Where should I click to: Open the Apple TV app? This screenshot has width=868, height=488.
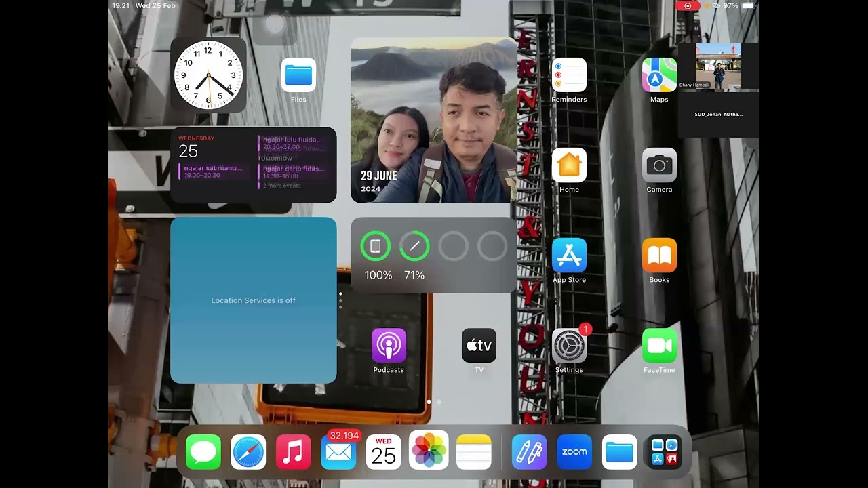click(479, 345)
